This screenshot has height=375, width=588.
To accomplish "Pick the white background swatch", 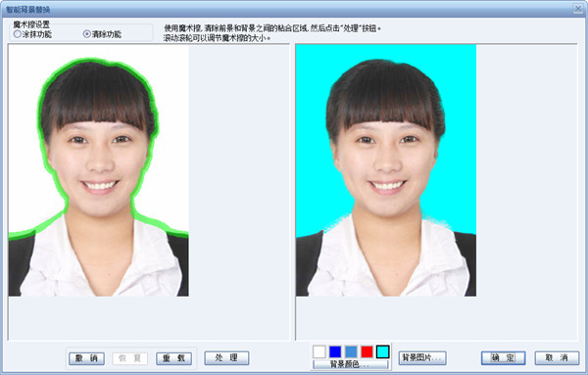I will point(319,352).
